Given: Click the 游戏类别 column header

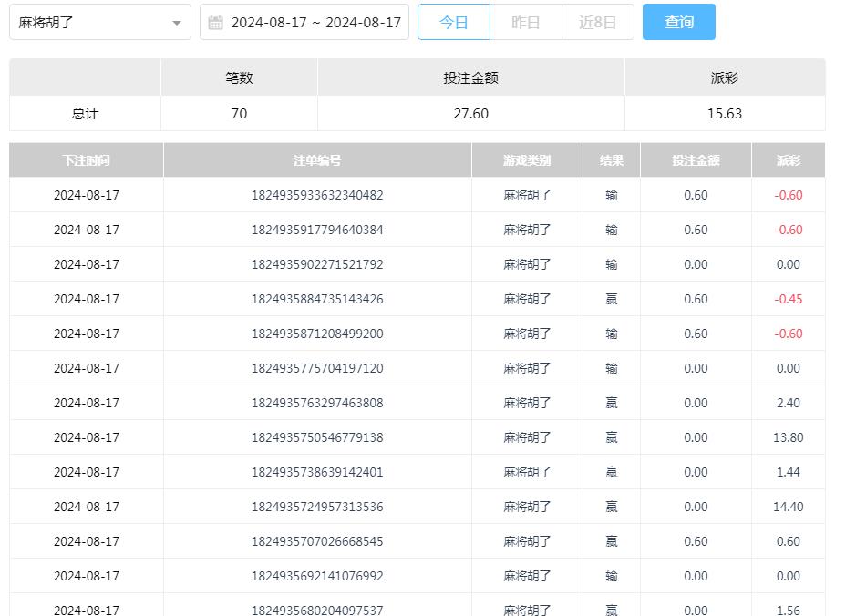Looking at the screenshot, I should [527, 160].
